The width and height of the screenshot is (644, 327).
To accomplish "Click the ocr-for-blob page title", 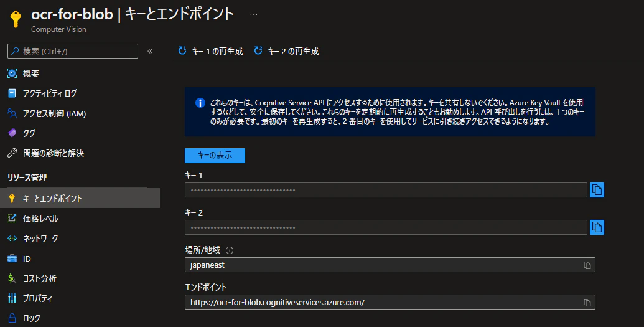I will (72, 14).
